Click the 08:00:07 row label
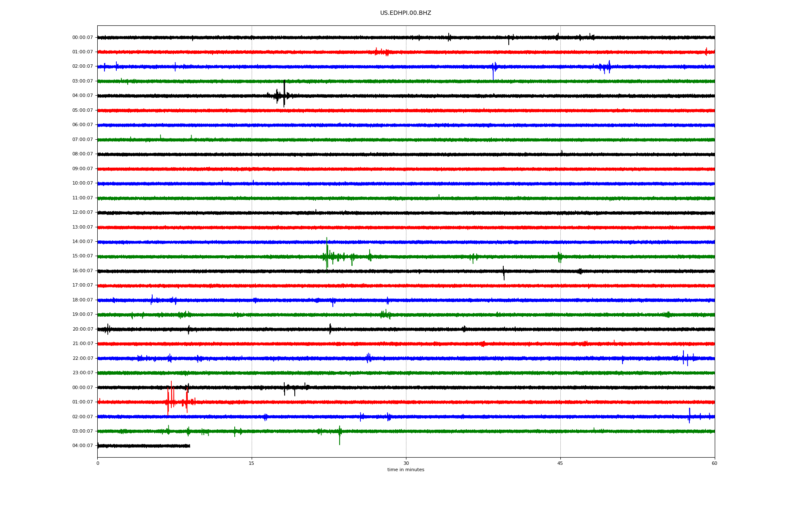Image resolution: width=812 pixels, height=508 pixels. [x=82, y=154]
